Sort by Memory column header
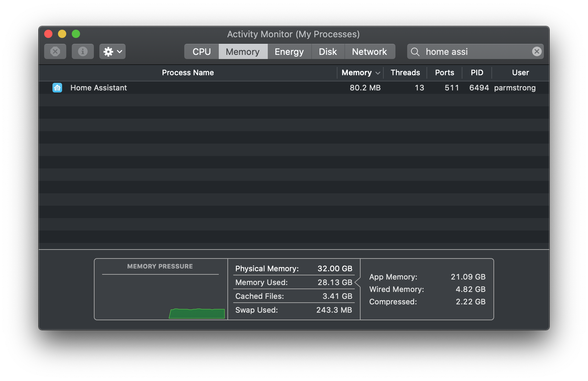This screenshot has width=588, height=381. (x=360, y=72)
